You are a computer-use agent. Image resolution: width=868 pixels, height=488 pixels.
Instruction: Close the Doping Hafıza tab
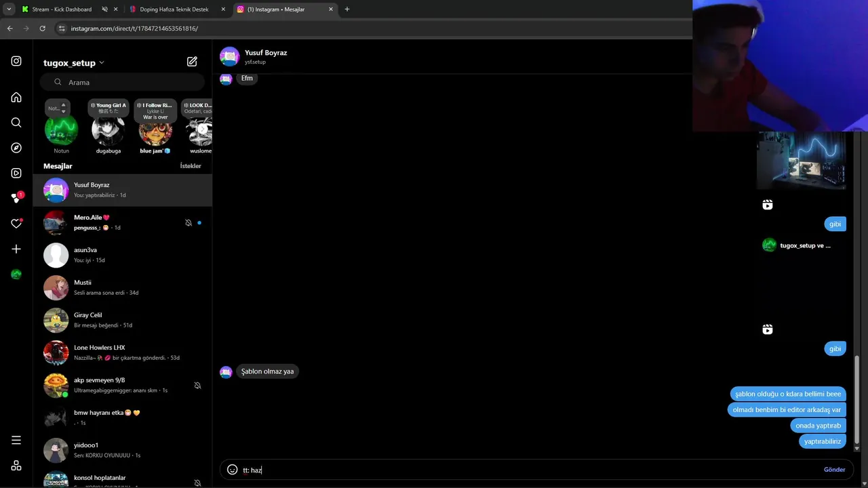(x=223, y=9)
